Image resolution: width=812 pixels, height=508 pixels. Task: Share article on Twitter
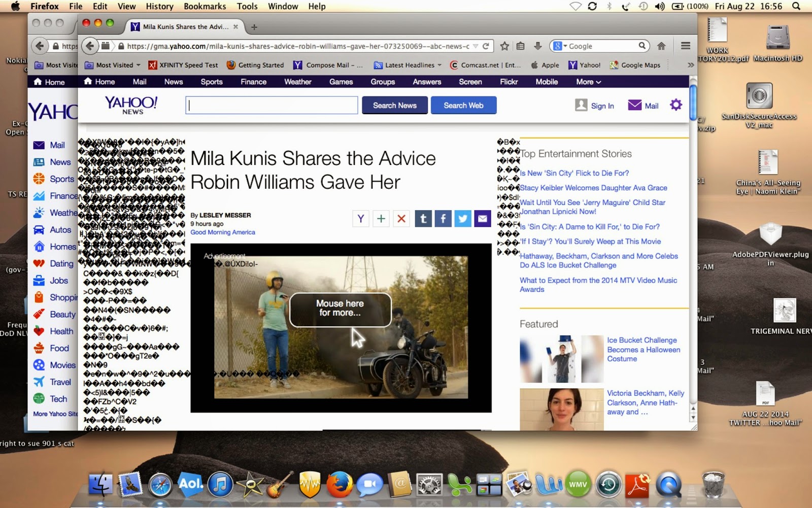pyautogui.click(x=463, y=219)
